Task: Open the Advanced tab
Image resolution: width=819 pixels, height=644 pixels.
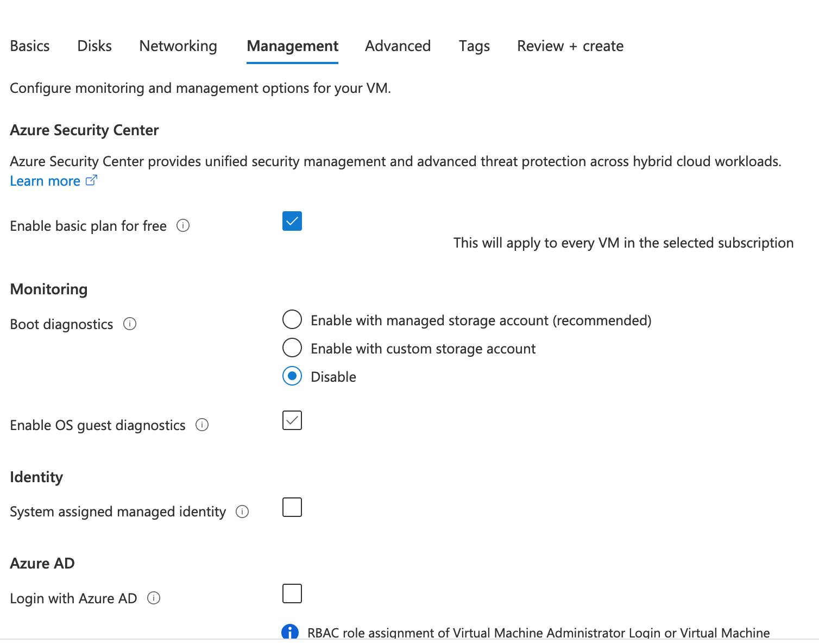Action: (398, 46)
